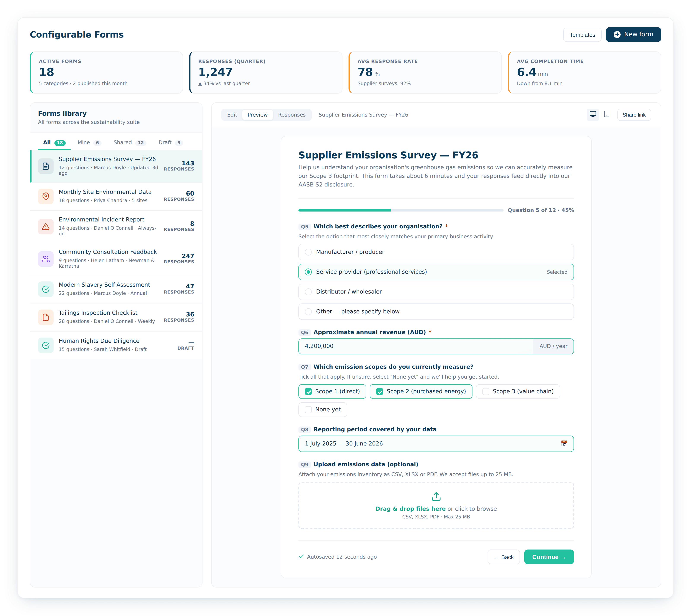Go Back to previous question
This screenshot has width=691, height=616.
tap(503, 557)
